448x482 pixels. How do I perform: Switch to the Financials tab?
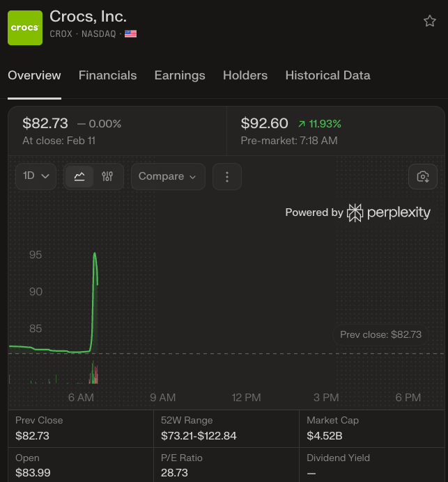pos(107,75)
